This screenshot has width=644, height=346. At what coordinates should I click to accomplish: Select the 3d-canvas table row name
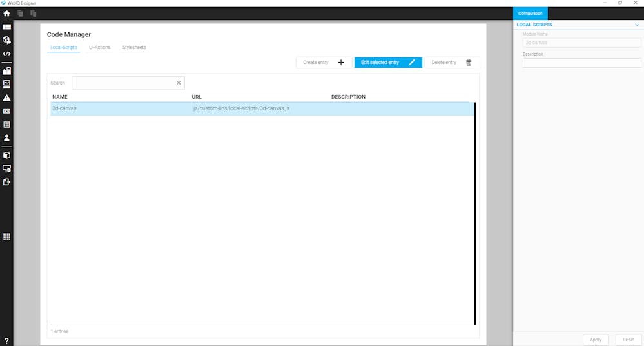tap(64, 108)
